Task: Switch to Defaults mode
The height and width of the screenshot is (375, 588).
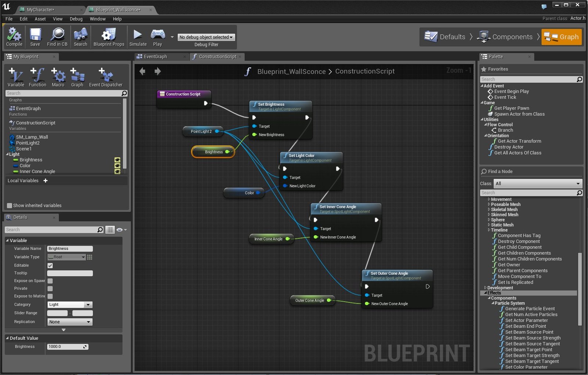Action: coord(445,37)
